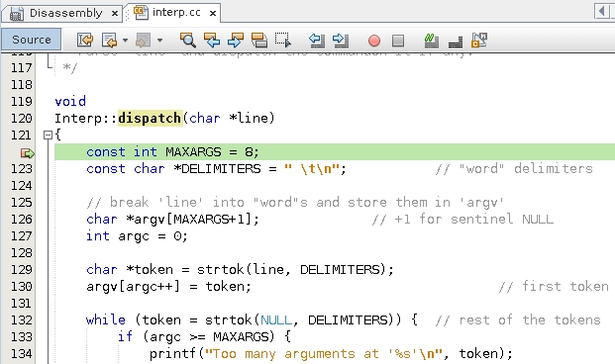This screenshot has width=615, height=364.
Task: Click line number 132 in the gutter
Action: click(x=21, y=320)
